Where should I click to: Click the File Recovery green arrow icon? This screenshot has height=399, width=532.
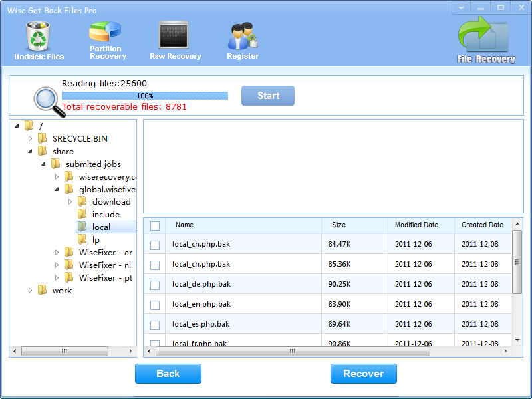click(x=483, y=35)
